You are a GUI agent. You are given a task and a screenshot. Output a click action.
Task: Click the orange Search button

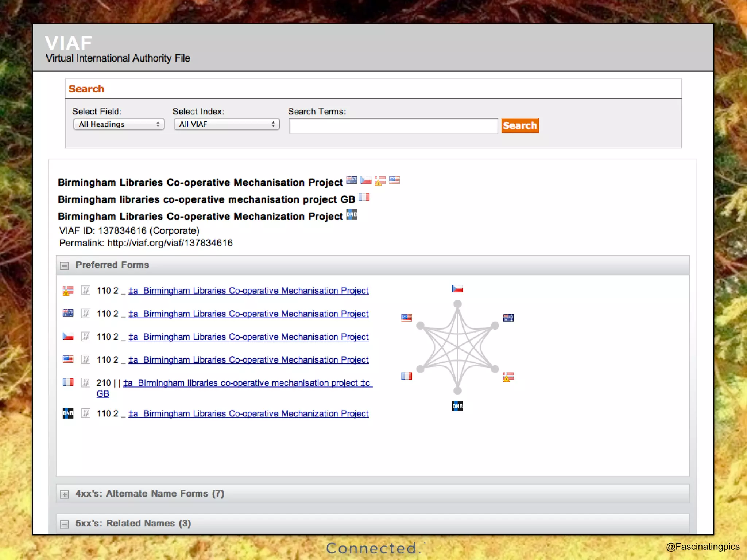(x=520, y=125)
